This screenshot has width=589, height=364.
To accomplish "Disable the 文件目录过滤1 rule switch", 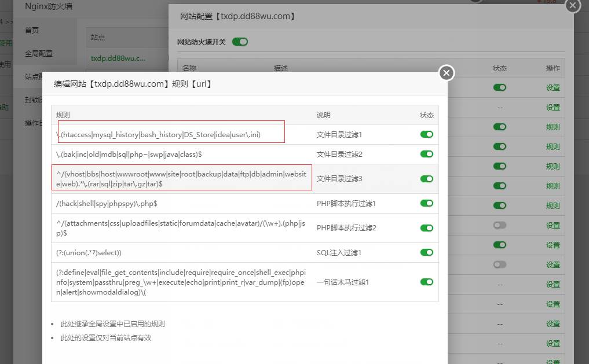I will [427, 134].
